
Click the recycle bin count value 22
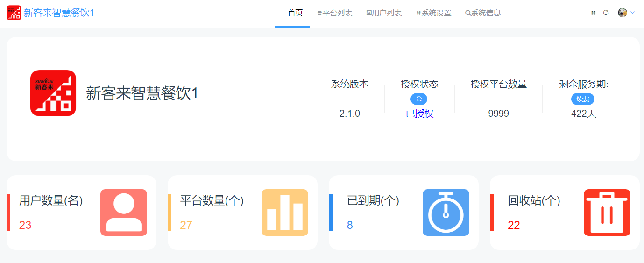514,225
